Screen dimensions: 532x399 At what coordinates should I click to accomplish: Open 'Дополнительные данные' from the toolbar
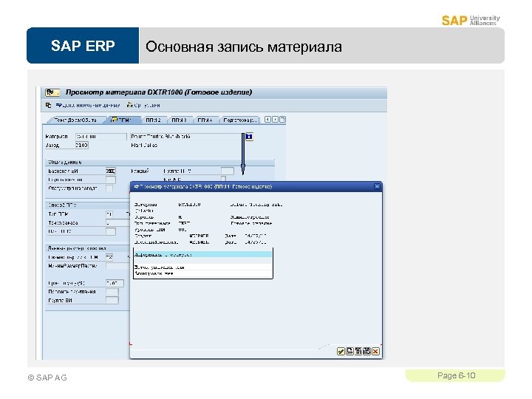(88, 105)
